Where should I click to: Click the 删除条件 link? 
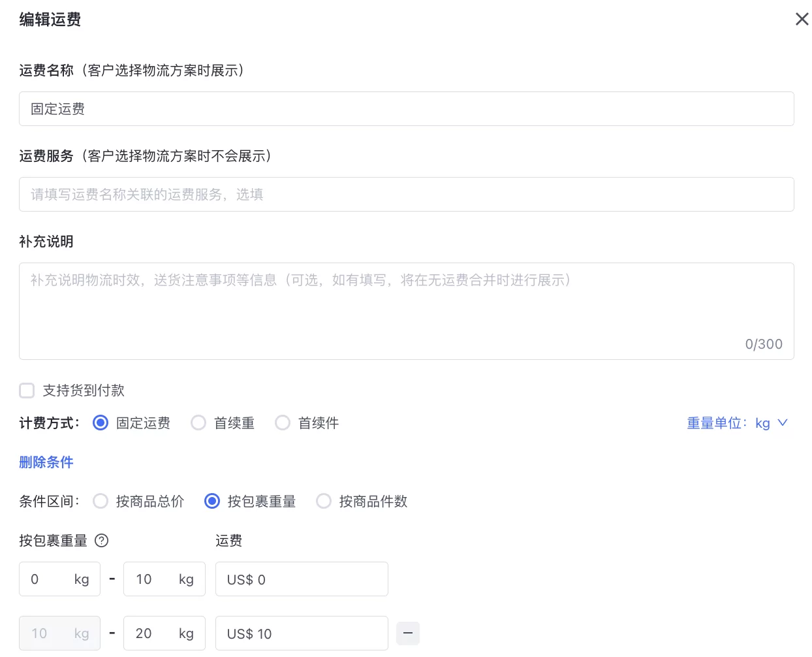click(x=46, y=462)
